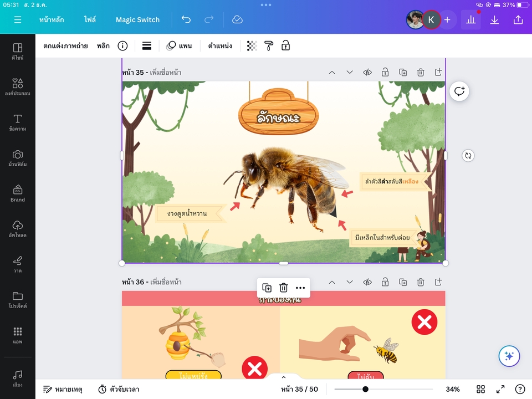The width and height of the screenshot is (532, 399).
Task: Click the copy style paint roller icon
Action: click(269, 46)
